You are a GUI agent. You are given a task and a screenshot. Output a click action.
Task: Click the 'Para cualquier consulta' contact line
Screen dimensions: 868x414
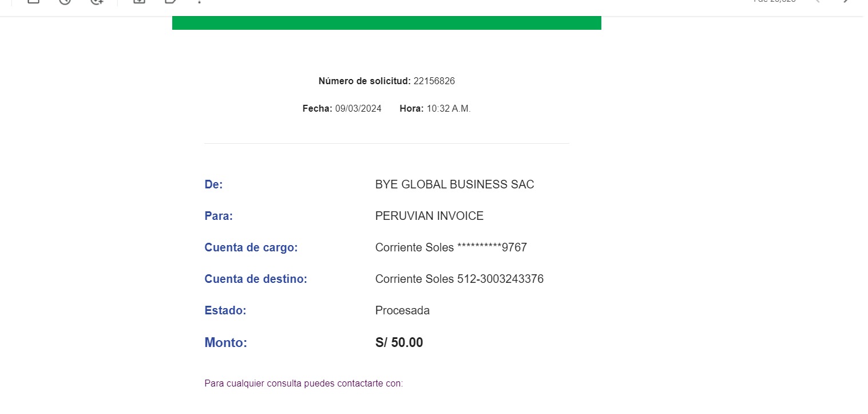[303, 384]
